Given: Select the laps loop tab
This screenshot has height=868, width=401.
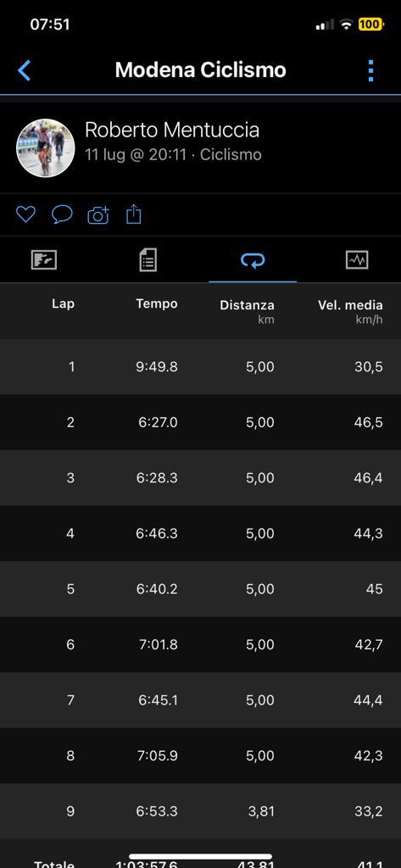Looking at the screenshot, I should [x=253, y=259].
